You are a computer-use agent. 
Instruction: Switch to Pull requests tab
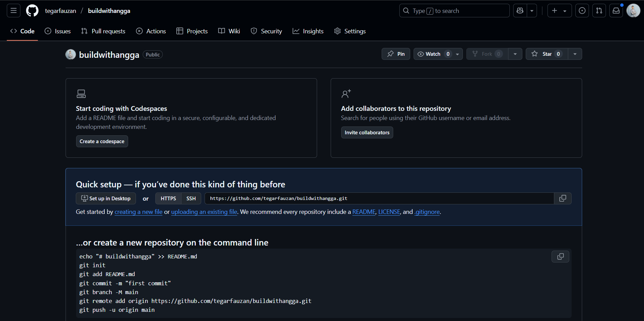click(x=103, y=31)
